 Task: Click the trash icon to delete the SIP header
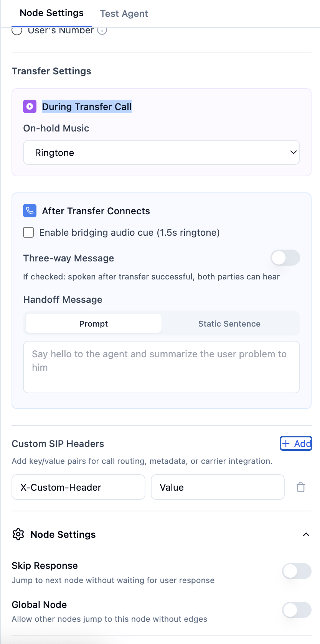pyautogui.click(x=301, y=487)
